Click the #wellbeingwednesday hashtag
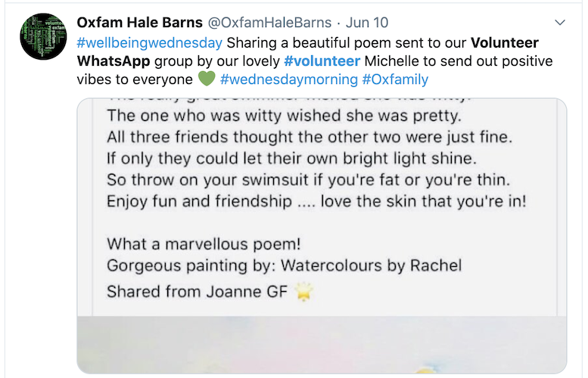This screenshot has width=588, height=378. click(x=150, y=41)
